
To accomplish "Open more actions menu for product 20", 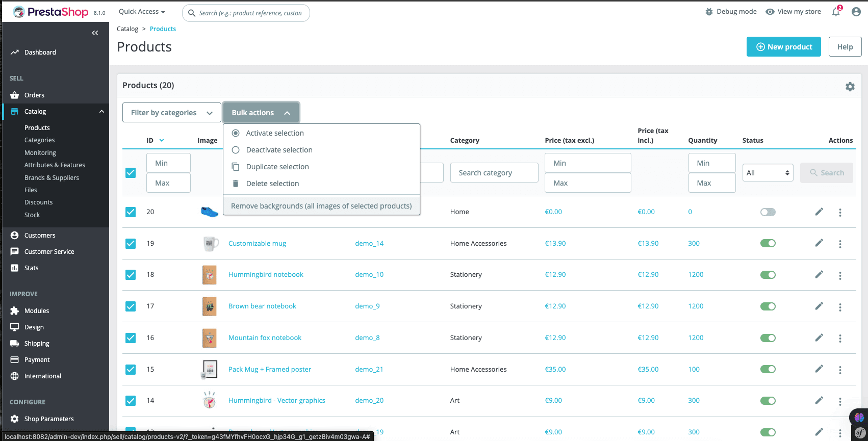I will point(840,213).
